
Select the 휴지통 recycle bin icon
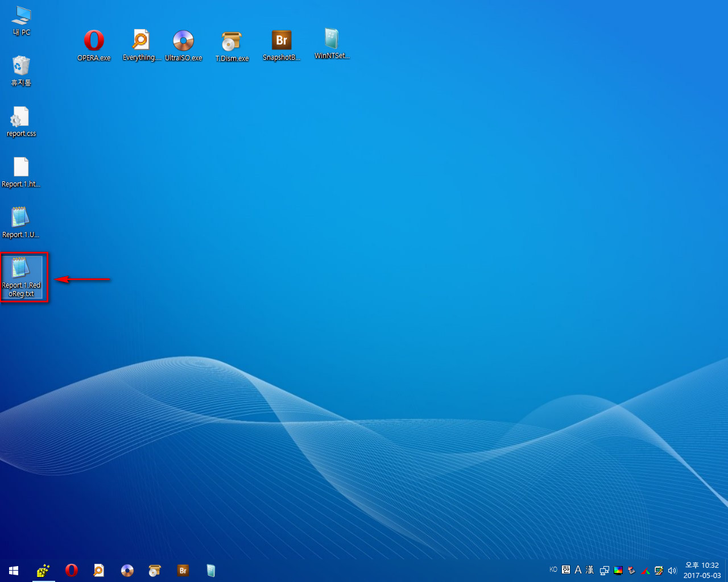pyautogui.click(x=21, y=71)
